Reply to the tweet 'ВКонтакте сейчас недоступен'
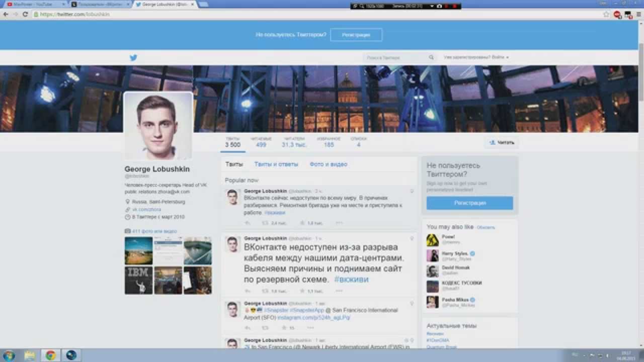644x362 pixels. pyautogui.click(x=248, y=223)
